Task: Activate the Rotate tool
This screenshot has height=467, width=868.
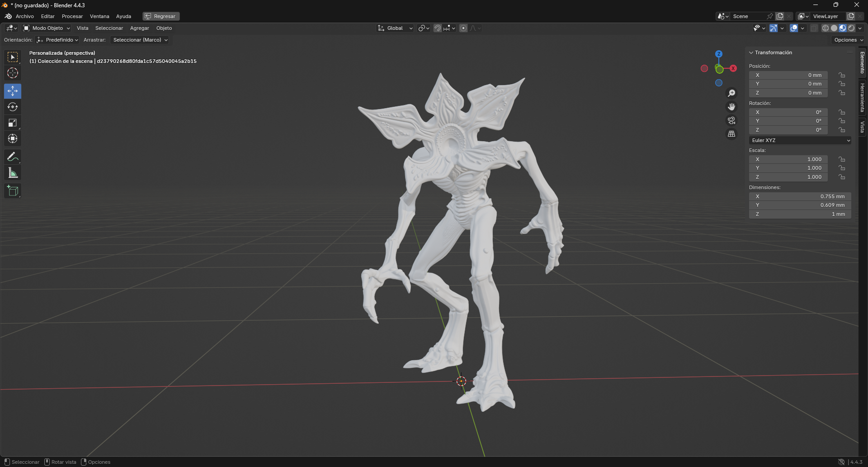Action: tap(13, 107)
